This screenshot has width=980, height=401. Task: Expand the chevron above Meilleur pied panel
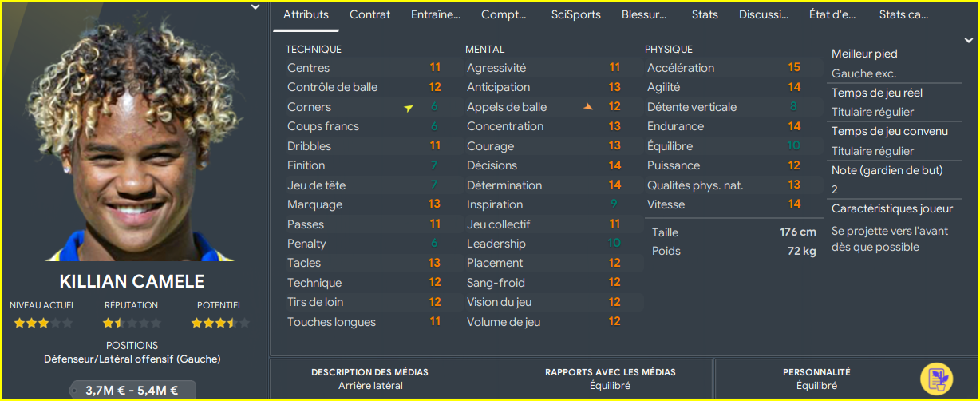(x=969, y=41)
